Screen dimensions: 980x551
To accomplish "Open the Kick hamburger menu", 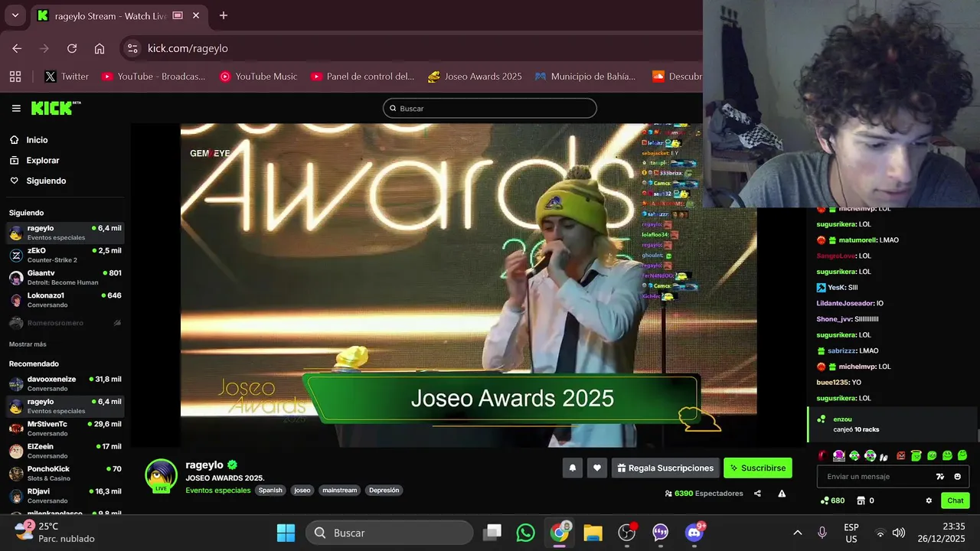I will pyautogui.click(x=16, y=109).
